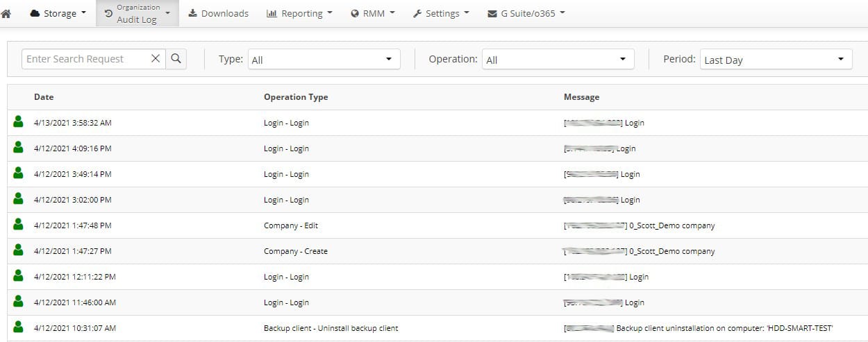Open the Downloads page
The width and height of the screenshot is (868, 342).
tap(218, 13)
